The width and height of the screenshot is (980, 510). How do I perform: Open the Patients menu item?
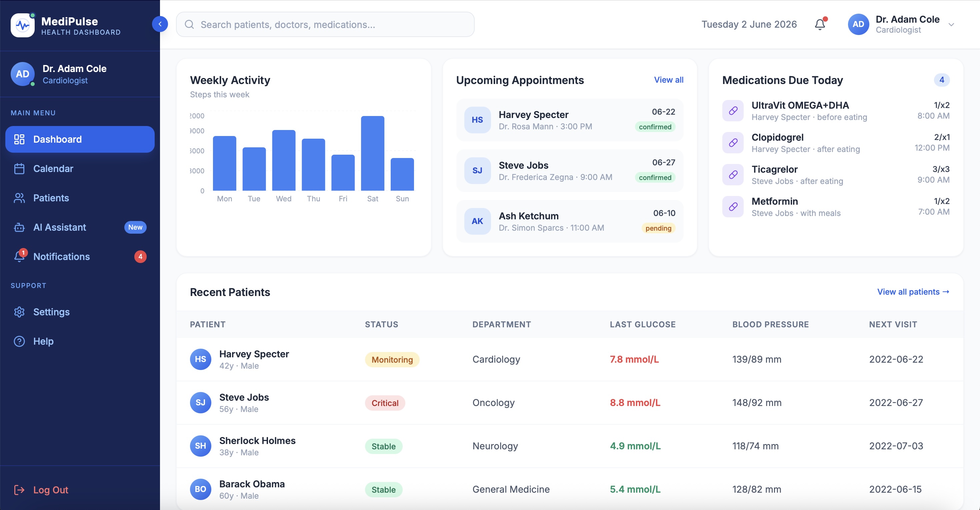80,198
